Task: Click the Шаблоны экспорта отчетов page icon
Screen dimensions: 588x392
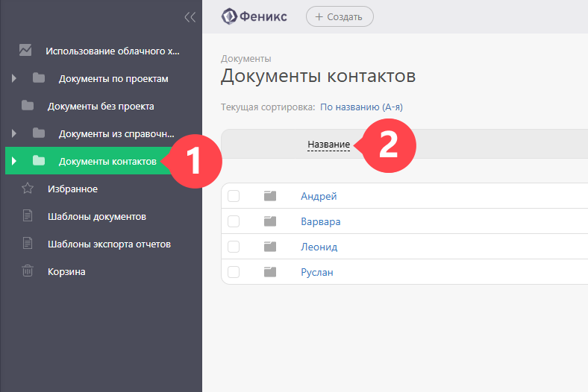Action: tap(28, 244)
